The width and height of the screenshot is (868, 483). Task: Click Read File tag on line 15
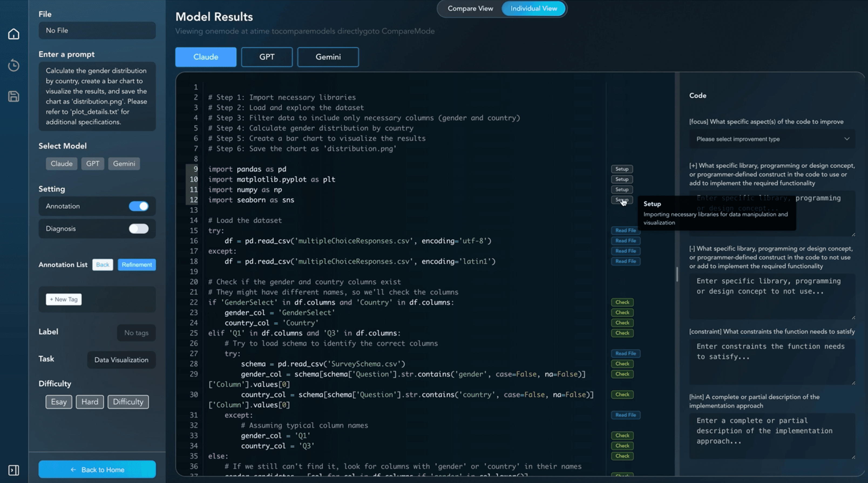tap(626, 230)
